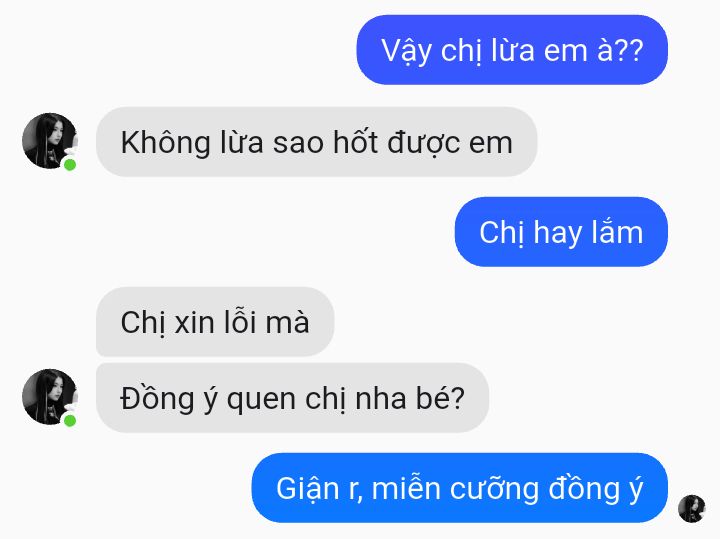Select the gray message "Đồng ý quen chị nha bé?"
Screen dimensions: 720x539
[x=292, y=398]
